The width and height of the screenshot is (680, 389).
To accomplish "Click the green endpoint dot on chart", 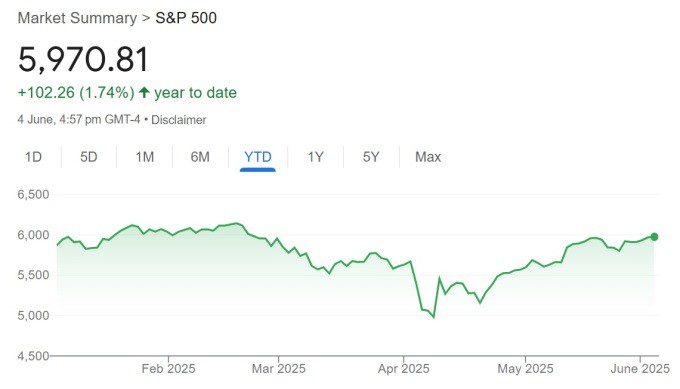I will tap(654, 237).
